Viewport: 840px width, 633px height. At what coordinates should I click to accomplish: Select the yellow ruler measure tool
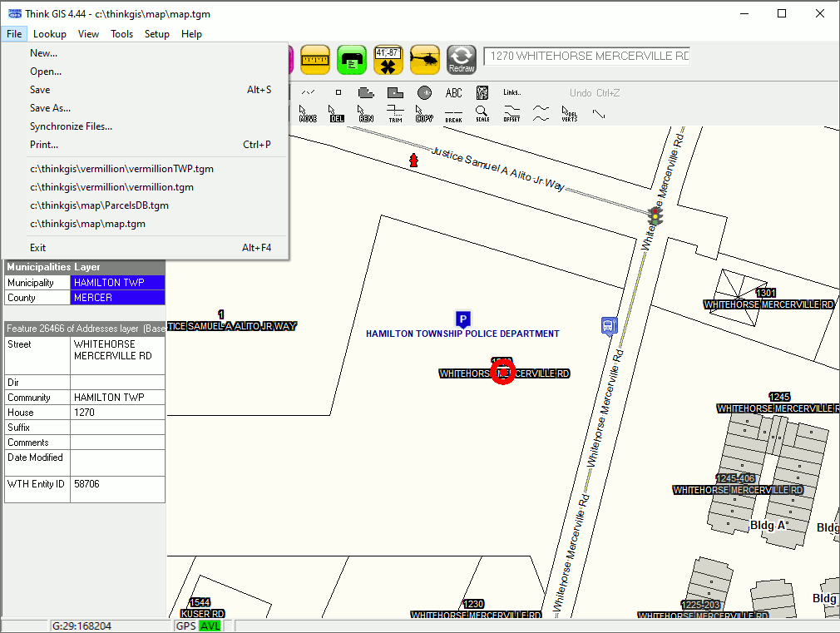[315, 60]
